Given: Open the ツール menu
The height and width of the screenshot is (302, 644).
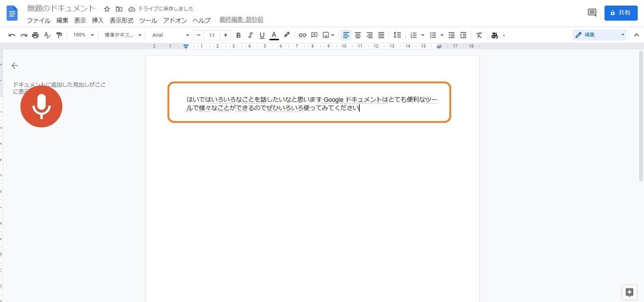Looking at the screenshot, I should coord(148,20).
